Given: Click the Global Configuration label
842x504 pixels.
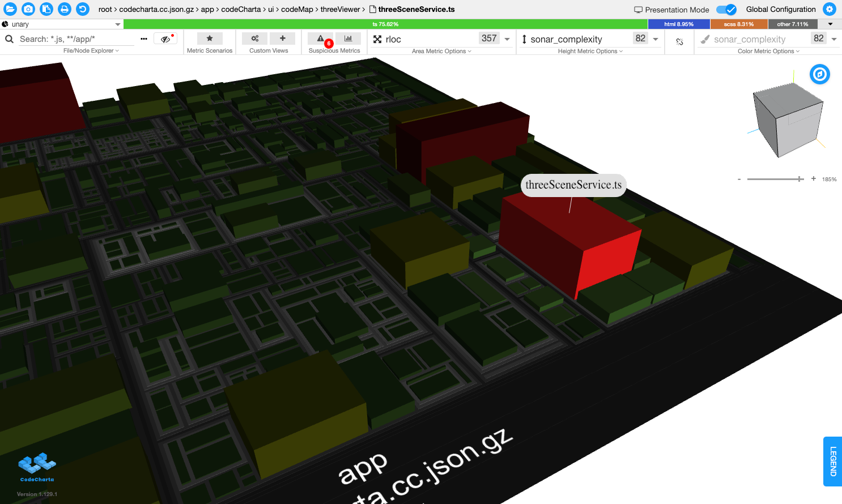Looking at the screenshot, I should point(781,9).
